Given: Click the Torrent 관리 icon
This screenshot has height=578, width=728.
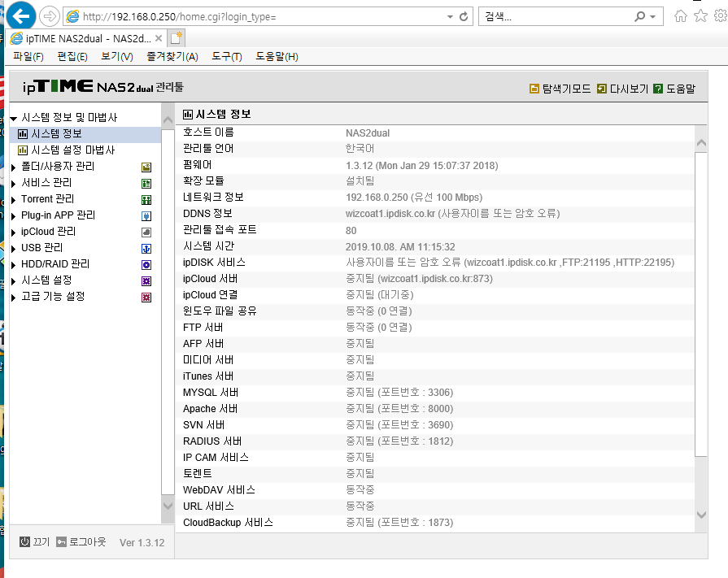Looking at the screenshot, I should [x=146, y=200].
